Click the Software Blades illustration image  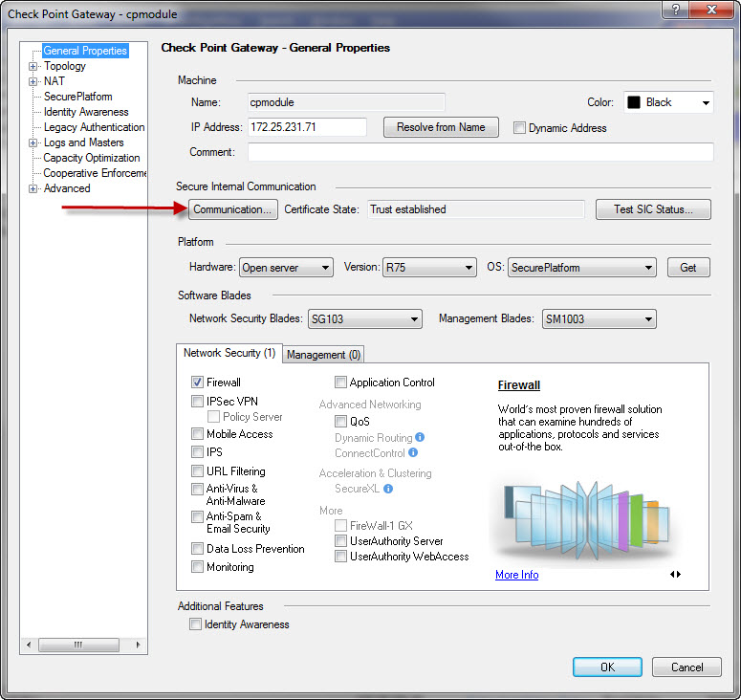586,519
